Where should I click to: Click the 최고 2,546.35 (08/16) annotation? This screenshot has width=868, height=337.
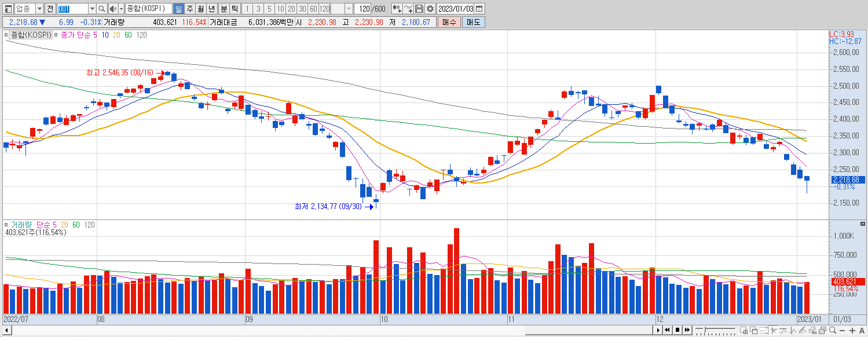point(119,73)
